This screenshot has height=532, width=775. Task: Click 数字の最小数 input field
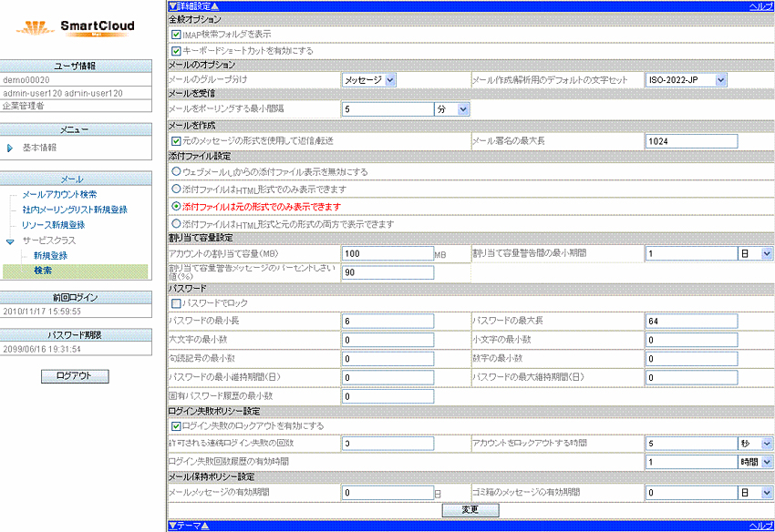click(x=691, y=359)
